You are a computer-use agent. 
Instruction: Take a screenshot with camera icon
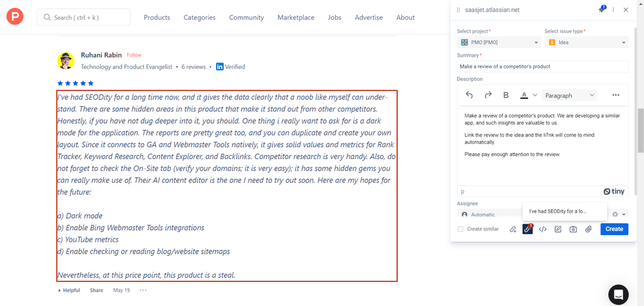coord(573,229)
